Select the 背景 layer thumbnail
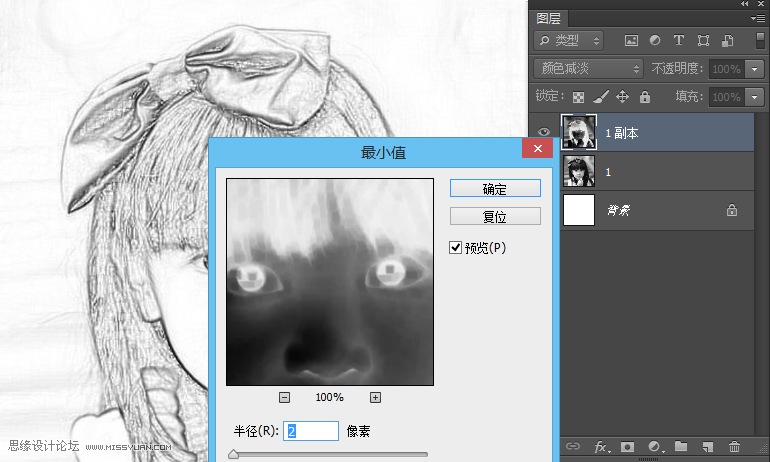Image resolution: width=770 pixels, height=462 pixels. pyautogui.click(x=579, y=210)
